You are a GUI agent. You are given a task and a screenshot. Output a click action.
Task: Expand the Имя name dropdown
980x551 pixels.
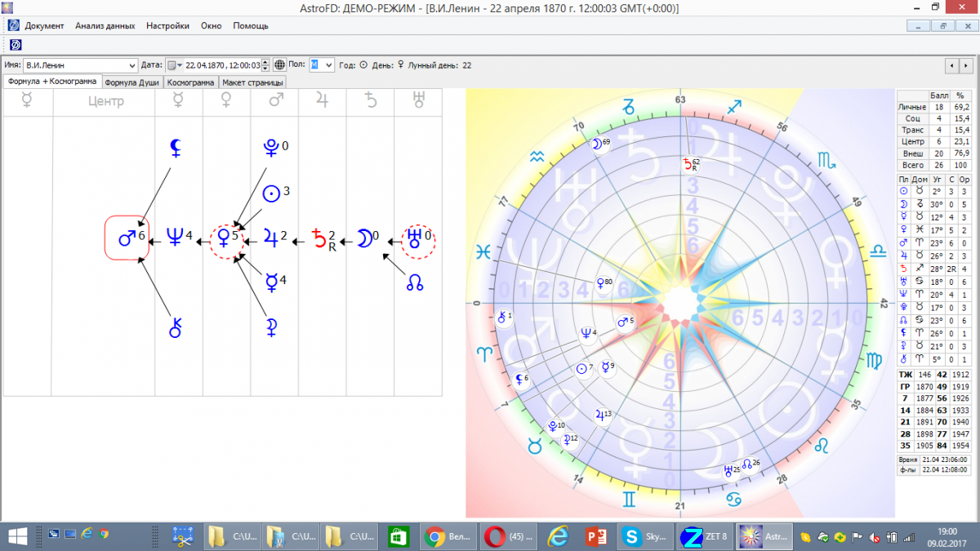133,65
